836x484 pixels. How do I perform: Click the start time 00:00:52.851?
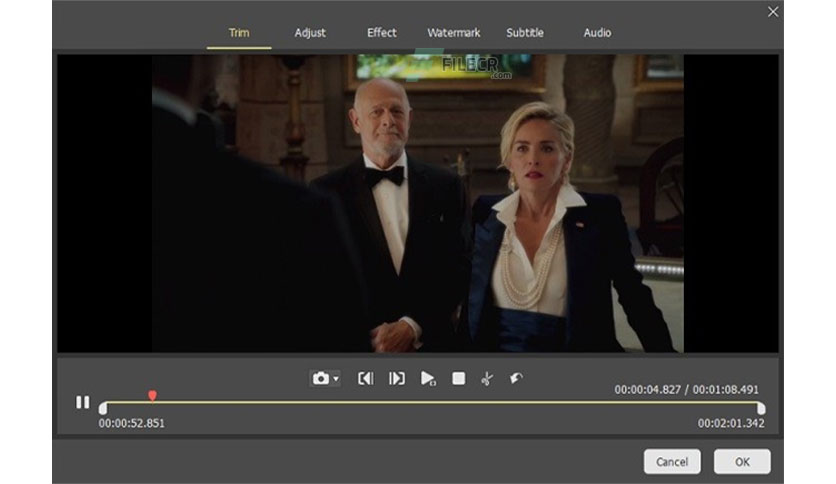132,423
